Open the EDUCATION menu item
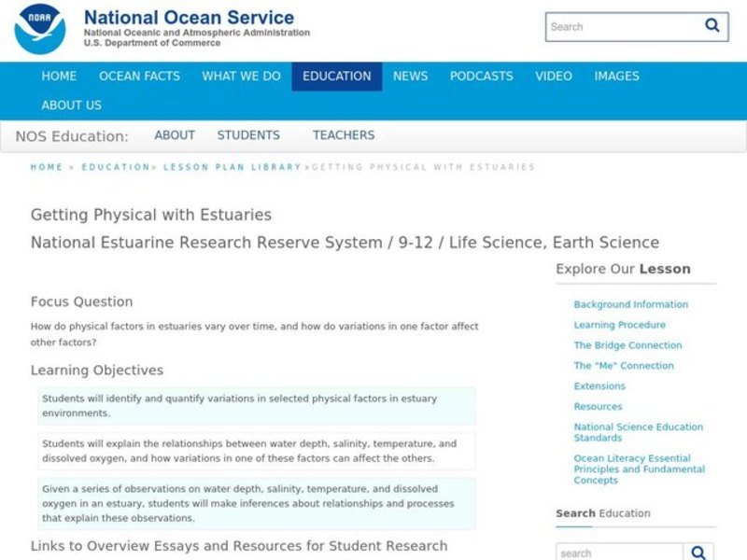 336,77
